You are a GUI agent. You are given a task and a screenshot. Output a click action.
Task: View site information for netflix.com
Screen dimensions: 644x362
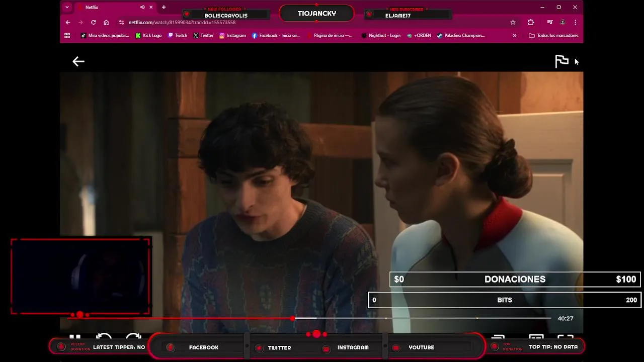(121, 23)
